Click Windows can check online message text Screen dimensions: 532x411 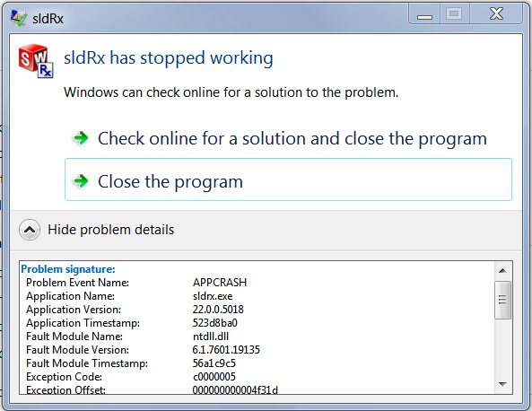coord(231,92)
